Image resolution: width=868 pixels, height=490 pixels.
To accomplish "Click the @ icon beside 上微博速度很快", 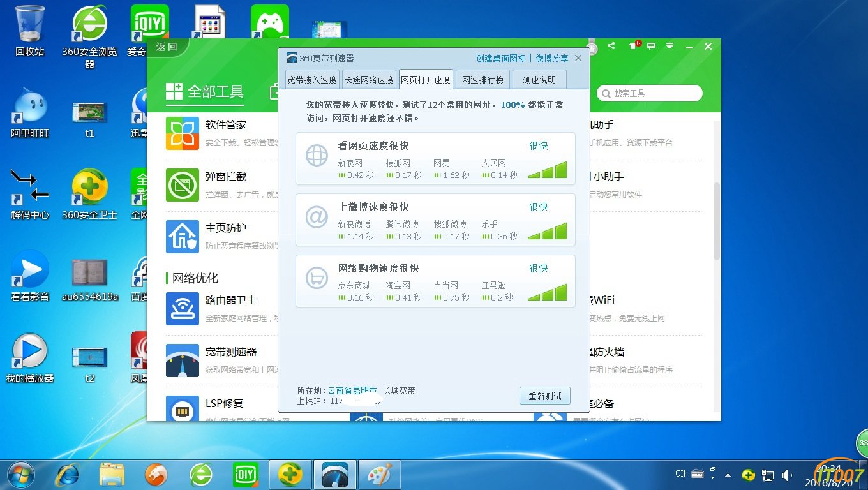I will coord(317,217).
